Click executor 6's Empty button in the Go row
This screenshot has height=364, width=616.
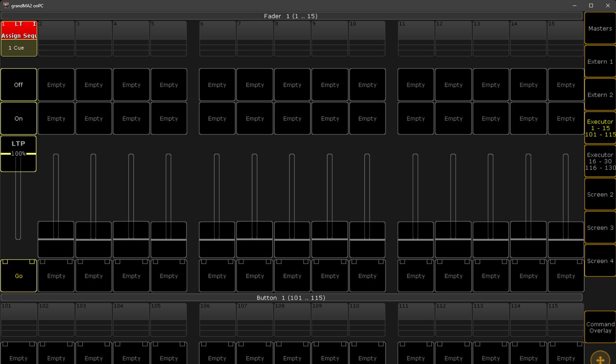217,276
